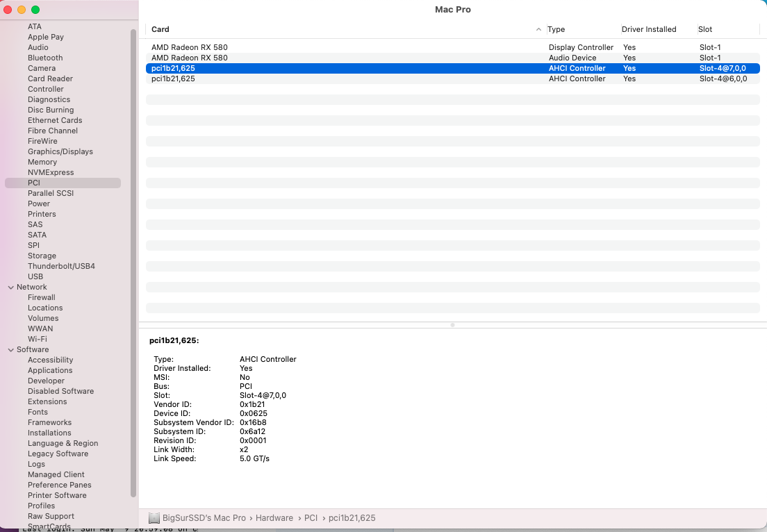Open WWAN under Network
This screenshot has width=767, height=532.
click(x=40, y=329)
